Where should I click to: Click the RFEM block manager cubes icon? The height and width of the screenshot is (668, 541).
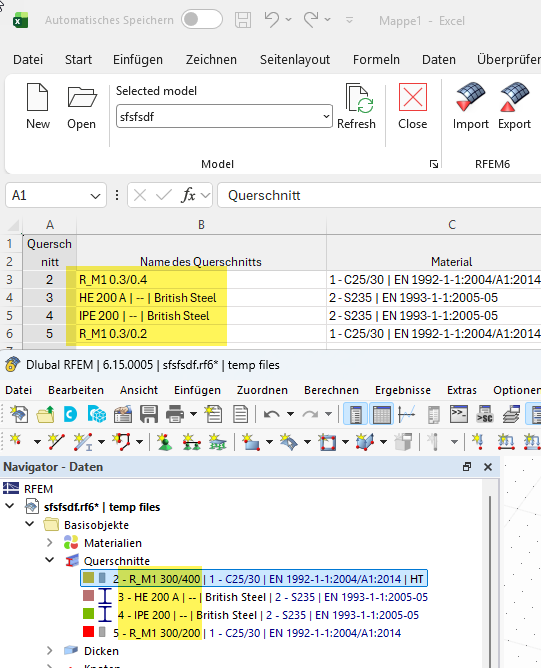tap(97, 414)
